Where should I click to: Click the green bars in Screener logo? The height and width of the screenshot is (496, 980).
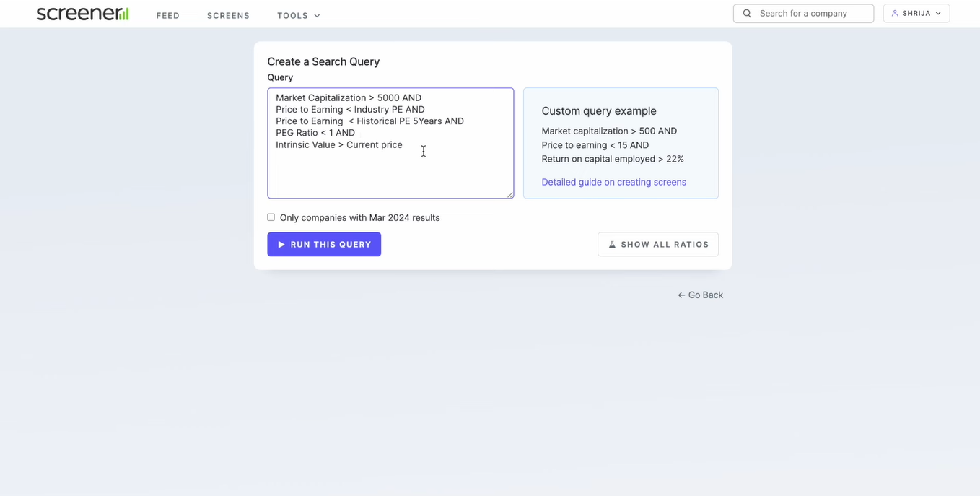point(123,14)
